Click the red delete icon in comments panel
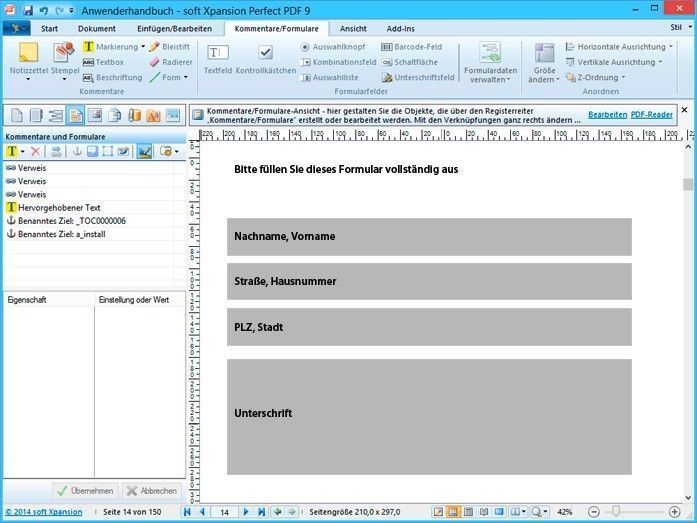Image resolution: width=697 pixels, height=523 pixels. point(35,152)
